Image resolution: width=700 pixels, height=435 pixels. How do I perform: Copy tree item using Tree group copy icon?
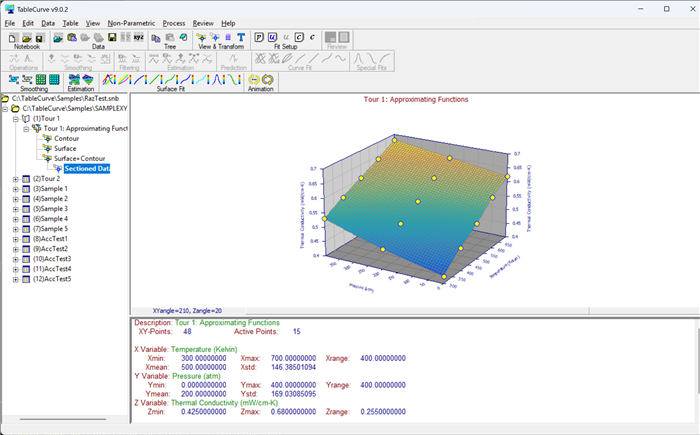(156, 38)
